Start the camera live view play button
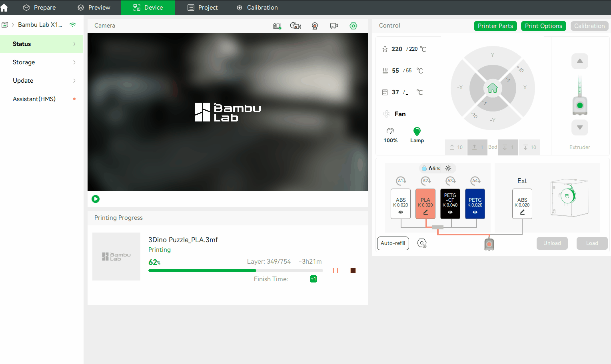 (x=96, y=199)
